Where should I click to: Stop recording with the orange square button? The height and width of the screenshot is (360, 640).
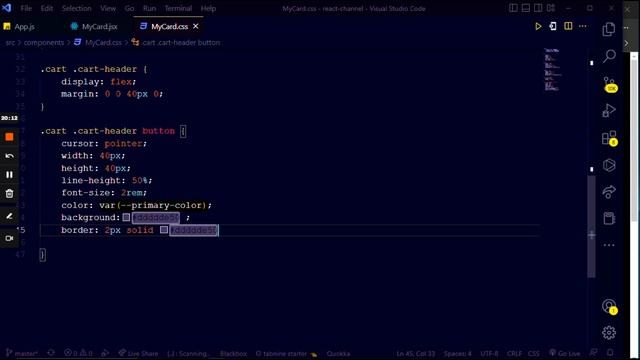click(x=9, y=137)
